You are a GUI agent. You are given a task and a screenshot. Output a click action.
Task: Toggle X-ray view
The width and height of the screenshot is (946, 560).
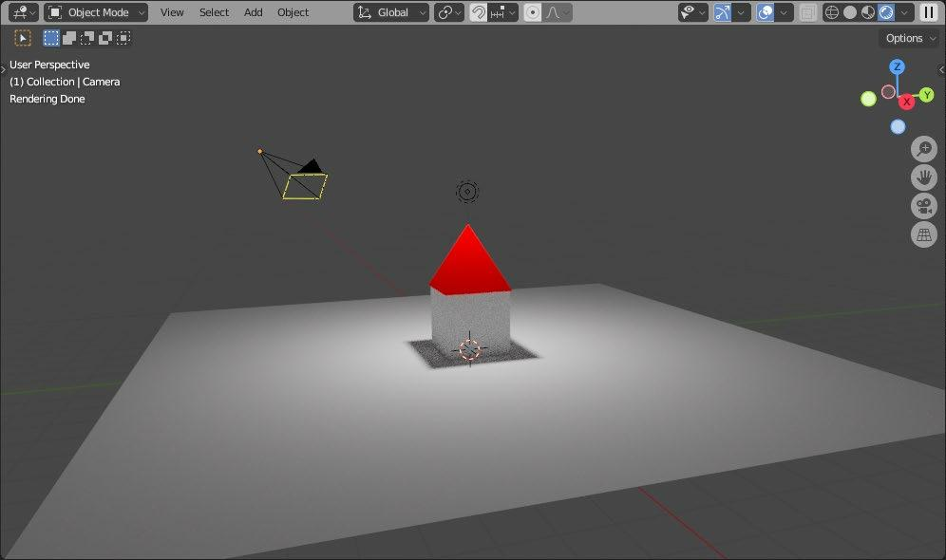click(808, 12)
